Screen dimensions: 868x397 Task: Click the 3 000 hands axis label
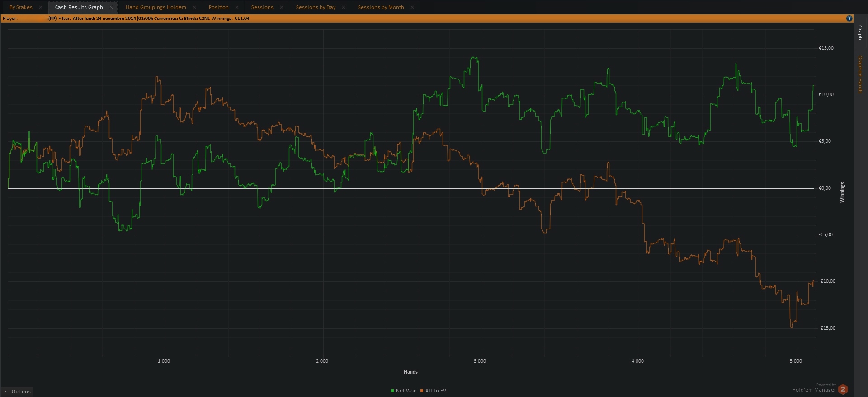pyautogui.click(x=480, y=361)
